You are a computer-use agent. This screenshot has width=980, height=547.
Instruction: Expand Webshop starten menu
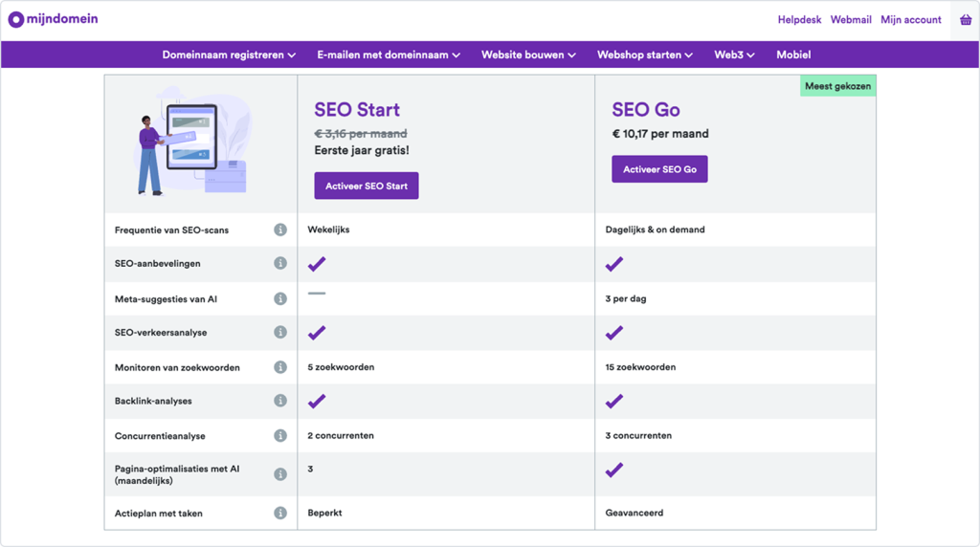click(645, 55)
